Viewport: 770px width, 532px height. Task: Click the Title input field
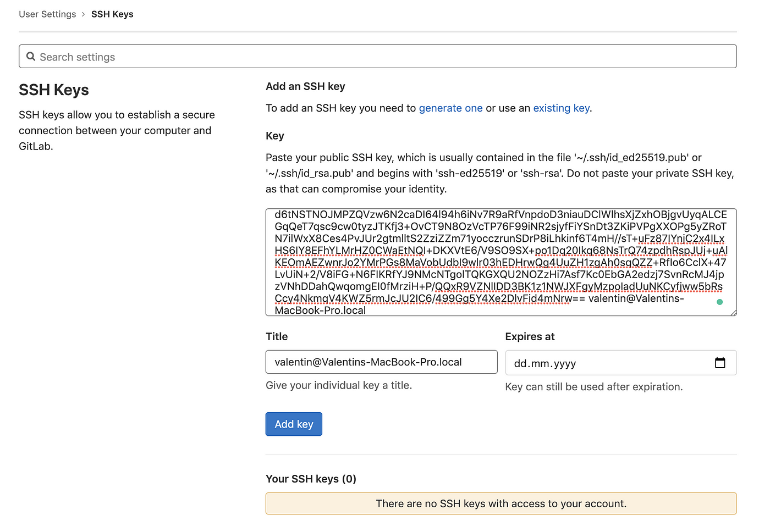(381, 362)
